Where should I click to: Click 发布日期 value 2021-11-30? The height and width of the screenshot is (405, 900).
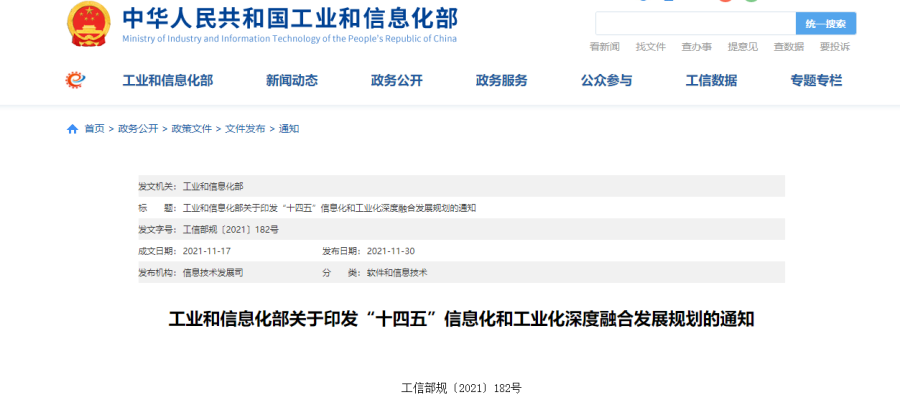coord(391,251)
